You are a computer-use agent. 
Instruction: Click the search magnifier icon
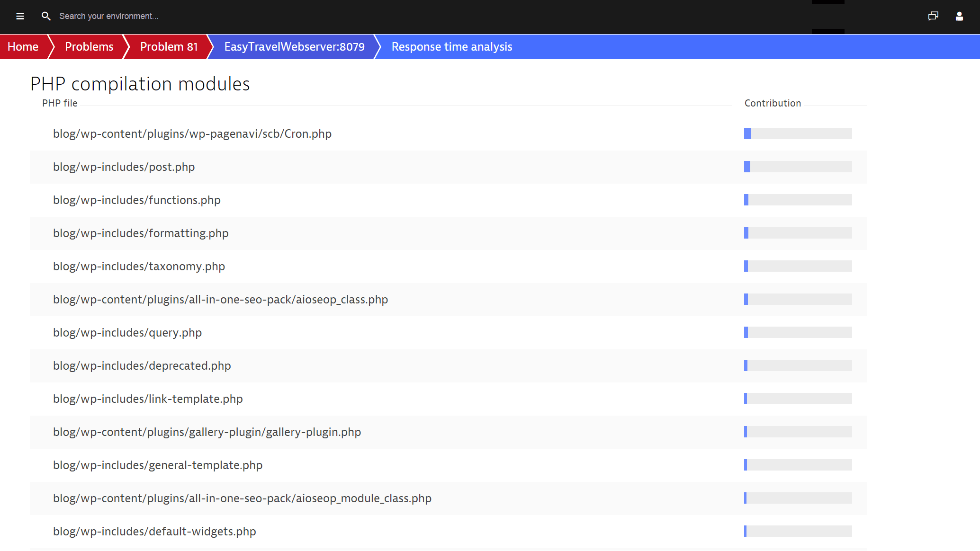46,16
